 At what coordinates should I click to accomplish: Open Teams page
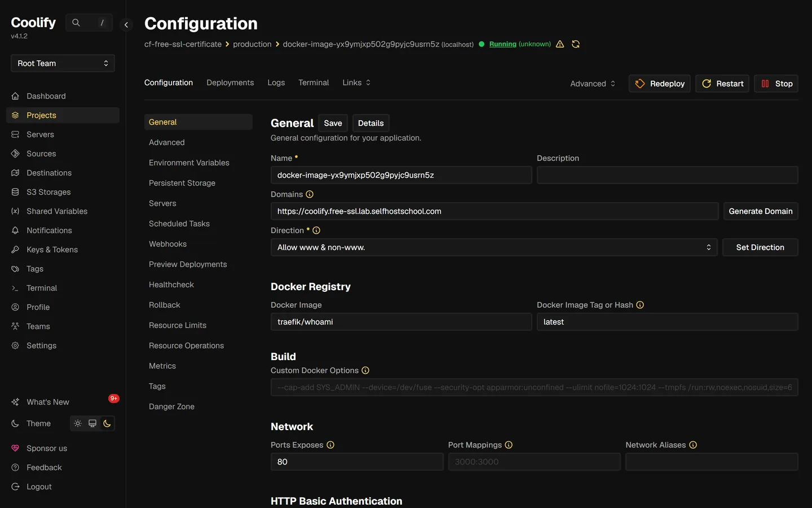coord(63,326)
